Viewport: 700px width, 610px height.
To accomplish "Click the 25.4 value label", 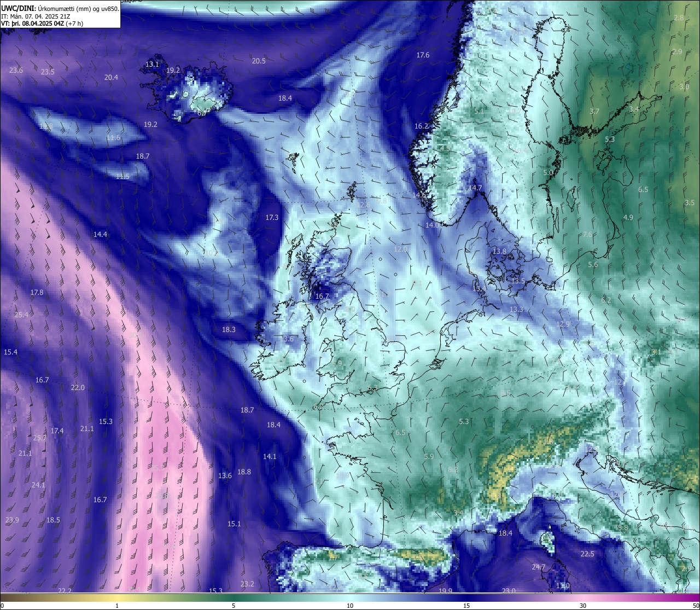I will (x=21, y=315).
